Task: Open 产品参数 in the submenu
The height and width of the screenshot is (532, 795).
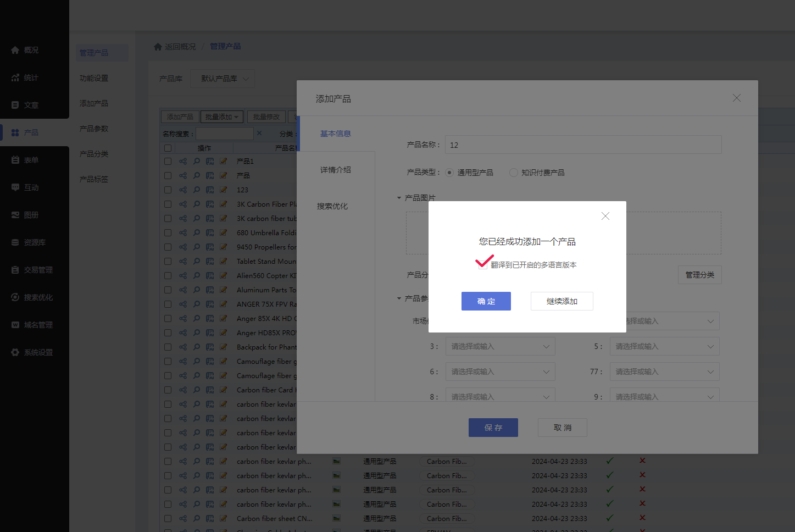Action: point(94,129)
